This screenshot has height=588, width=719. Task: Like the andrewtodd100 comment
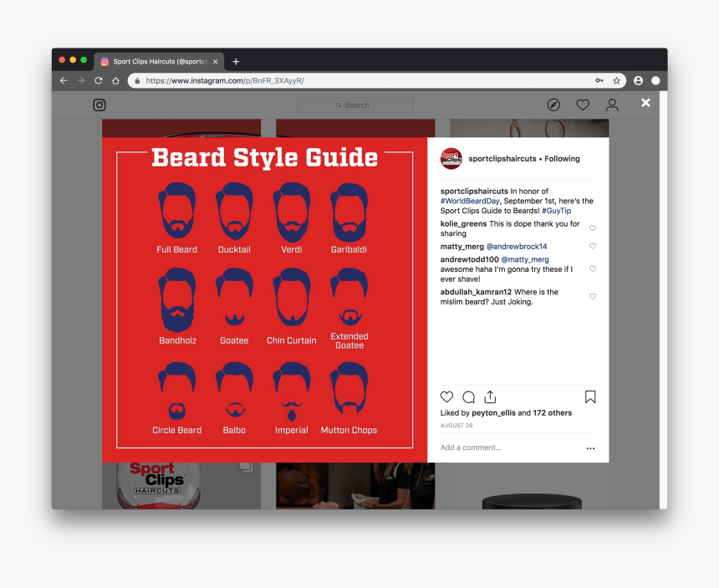(593, 268)
